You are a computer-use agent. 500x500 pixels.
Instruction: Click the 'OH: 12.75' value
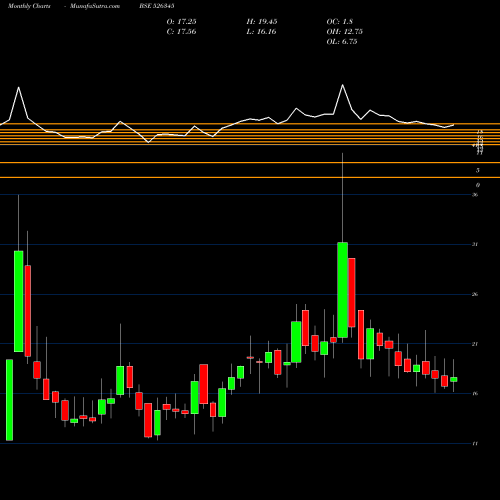point(344,32)
